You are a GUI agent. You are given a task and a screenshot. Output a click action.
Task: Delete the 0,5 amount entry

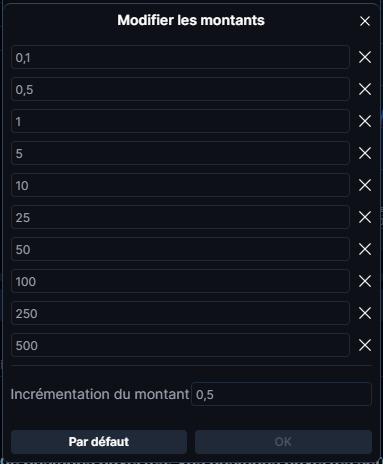tap(365, 89)
